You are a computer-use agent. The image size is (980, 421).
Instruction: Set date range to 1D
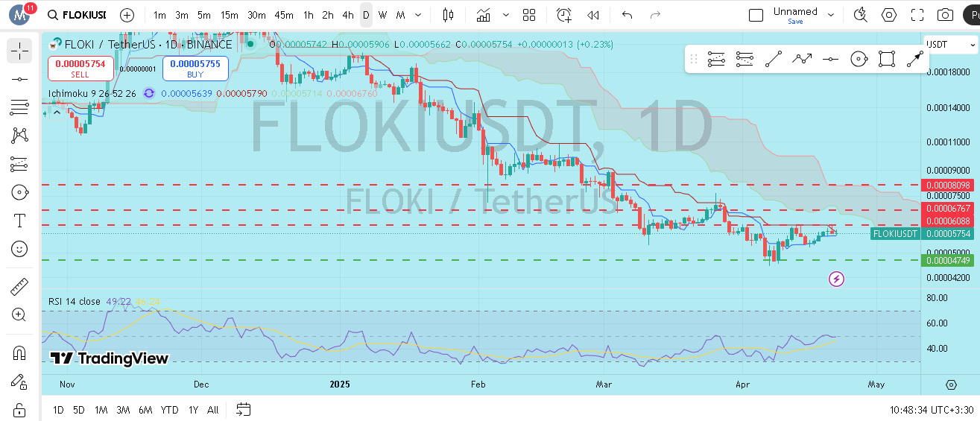(58, 409)
